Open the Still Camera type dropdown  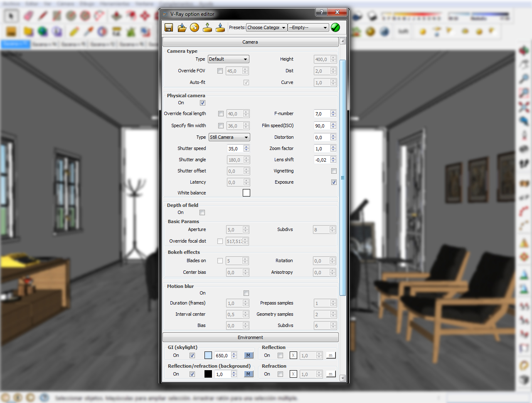click(229, 138)
